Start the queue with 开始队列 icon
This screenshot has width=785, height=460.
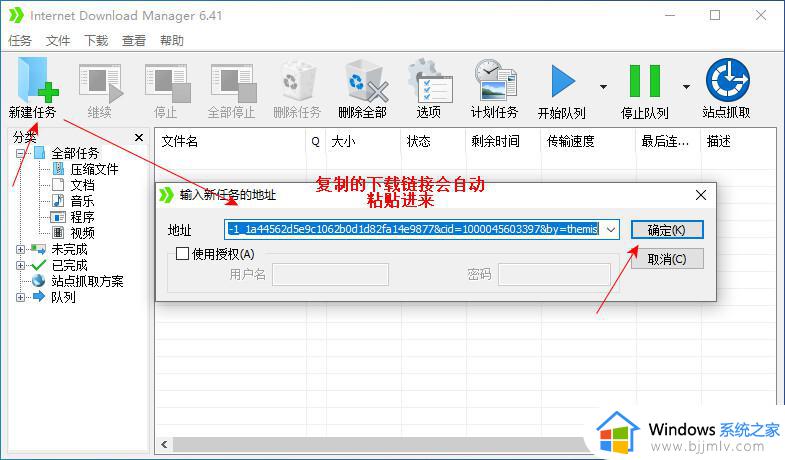563,81
